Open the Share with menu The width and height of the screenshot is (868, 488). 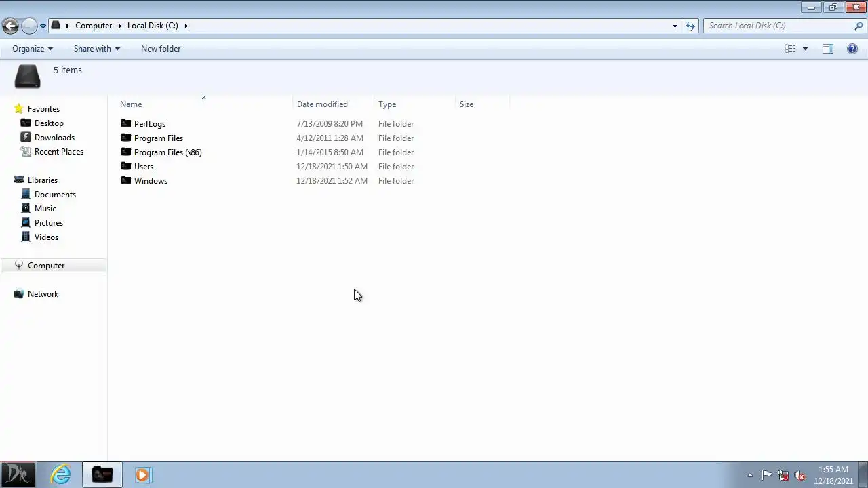[97, 49]
